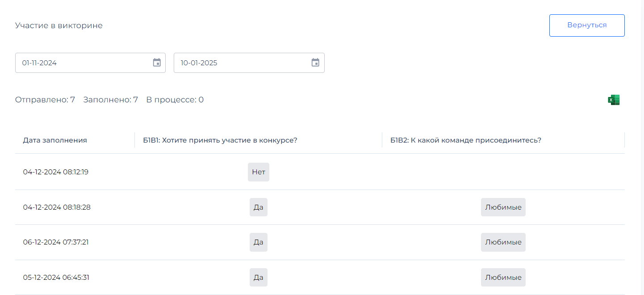Click the 'Б1В2: К какой команде' column header
The width and height of the screenshot is (644, 295).
tap(466, 140)
